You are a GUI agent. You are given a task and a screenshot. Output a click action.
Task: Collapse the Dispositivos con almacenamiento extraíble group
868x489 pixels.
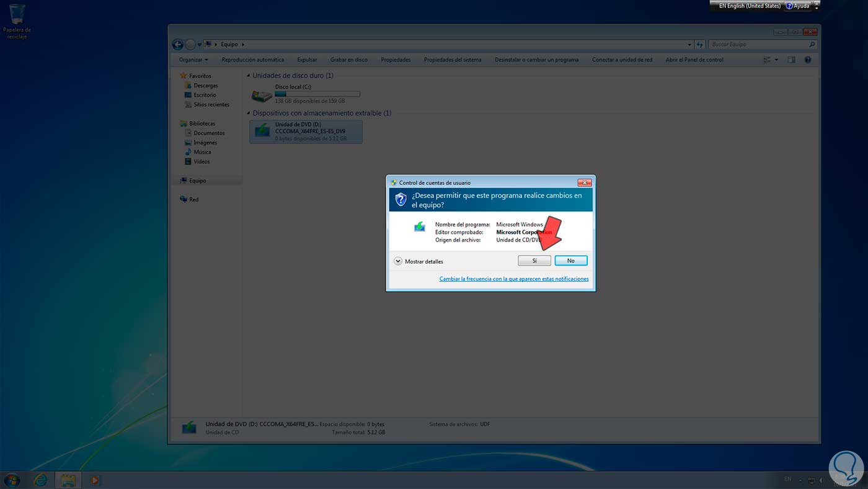coord(249,114)
